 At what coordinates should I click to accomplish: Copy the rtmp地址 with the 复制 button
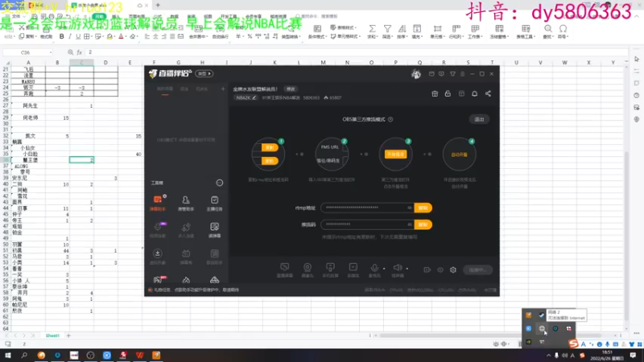[x=423, y=208]
